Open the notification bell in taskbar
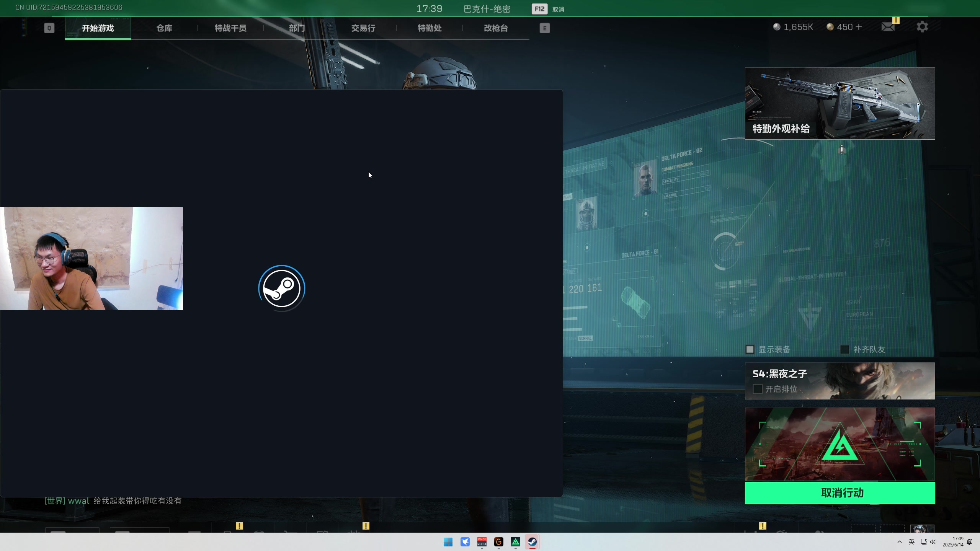The image size is (980, 551). pyautogui.click(x=970, y=542)
